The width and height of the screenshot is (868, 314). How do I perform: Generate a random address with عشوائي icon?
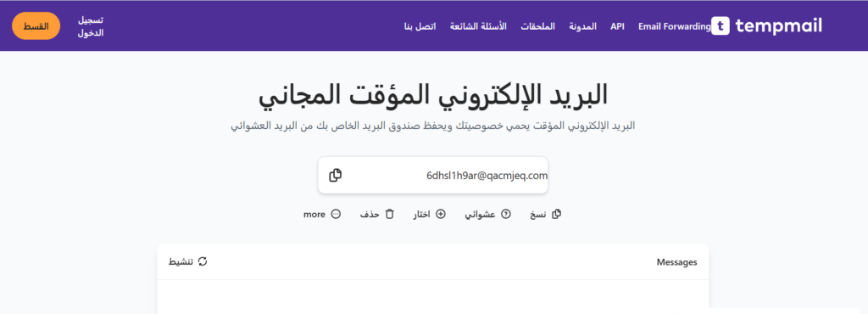coord(505,215)
